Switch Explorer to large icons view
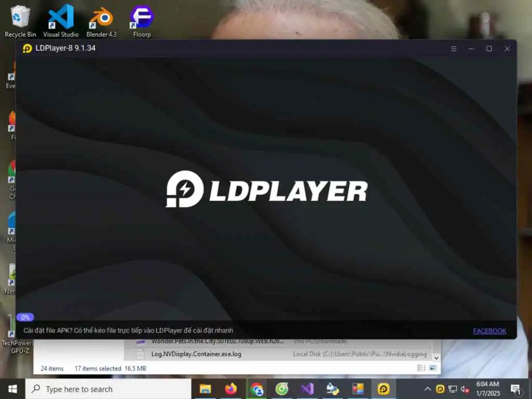The image size is (532, 399). 433,368
